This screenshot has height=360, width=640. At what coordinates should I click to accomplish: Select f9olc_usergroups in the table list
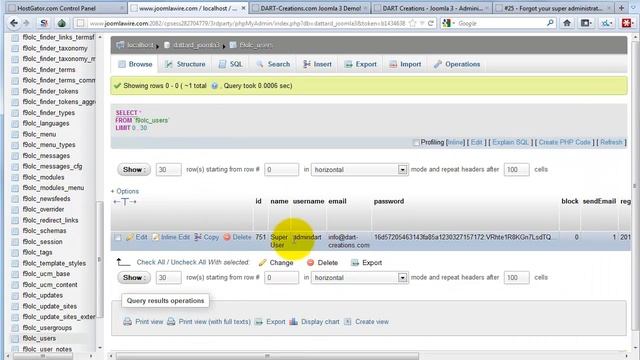coord(47,328)
